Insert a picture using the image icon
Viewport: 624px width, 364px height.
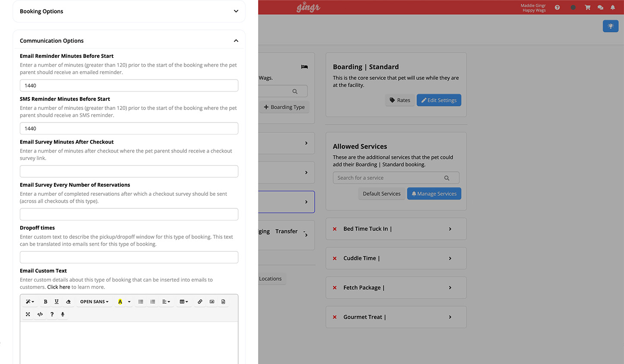pyautogui.click(x=212, y=302)
